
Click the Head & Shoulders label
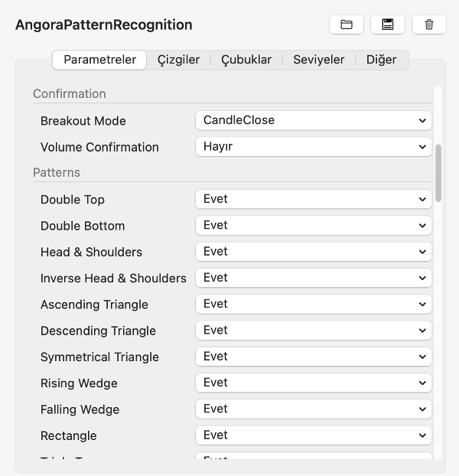click(x=91, y=252)
